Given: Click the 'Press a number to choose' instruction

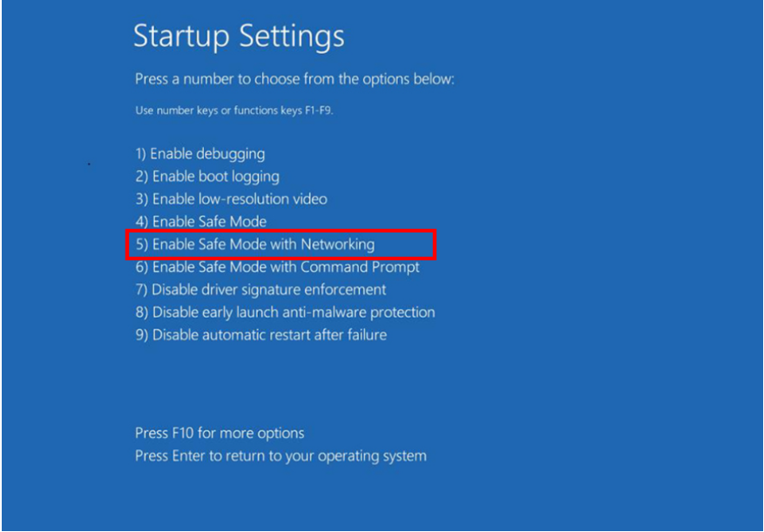Looking at the screenshot, I should (x=294, y=79).
